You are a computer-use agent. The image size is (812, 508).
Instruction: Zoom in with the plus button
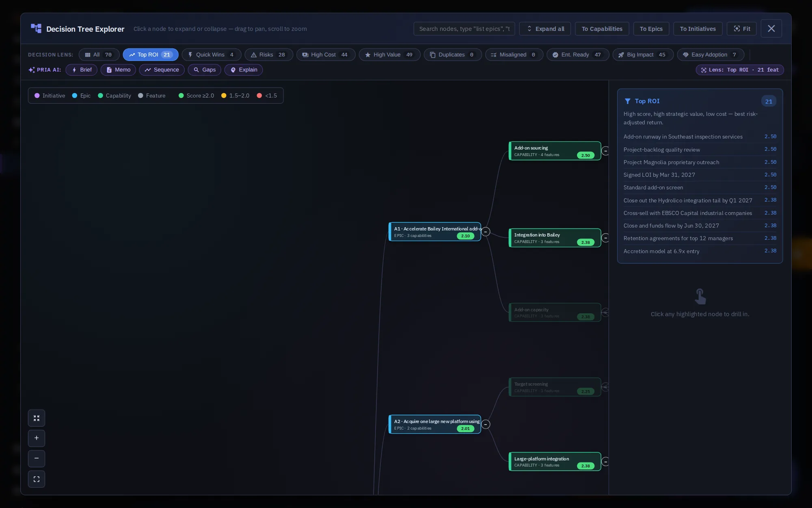(37, 438)
